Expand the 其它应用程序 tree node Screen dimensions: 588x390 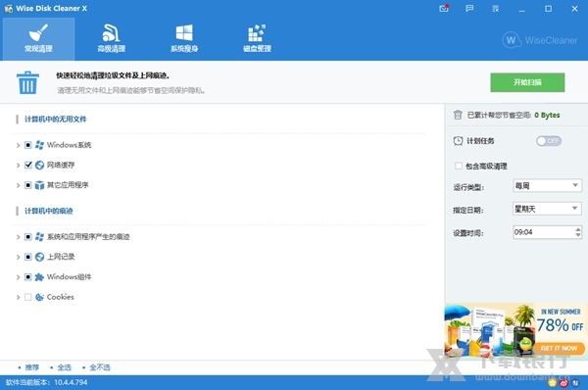[18, 185]
